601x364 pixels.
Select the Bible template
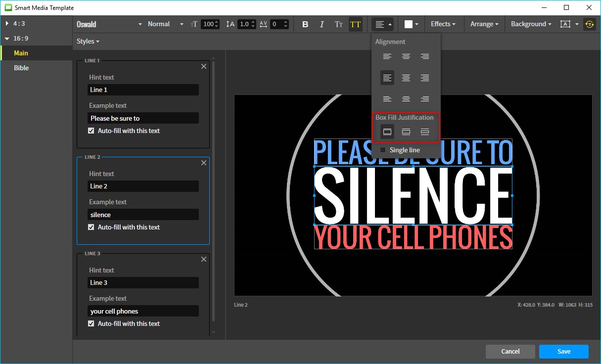[36, 68]
